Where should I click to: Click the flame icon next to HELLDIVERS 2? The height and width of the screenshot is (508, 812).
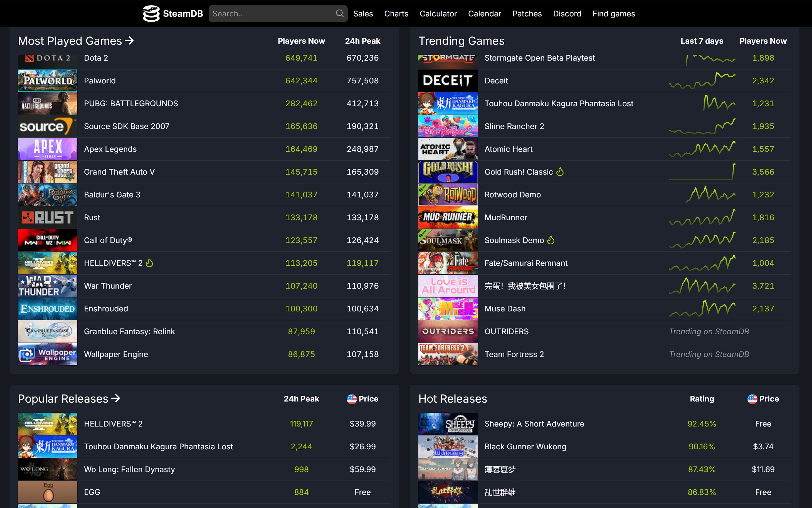point(150,263)
